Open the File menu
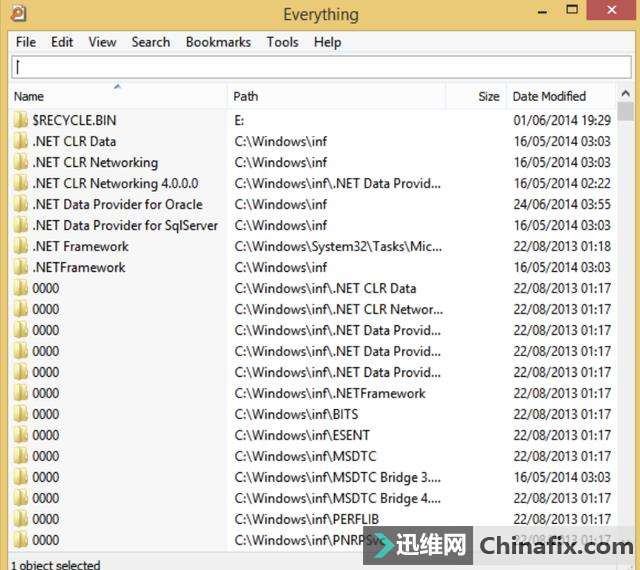 (26, 42)
